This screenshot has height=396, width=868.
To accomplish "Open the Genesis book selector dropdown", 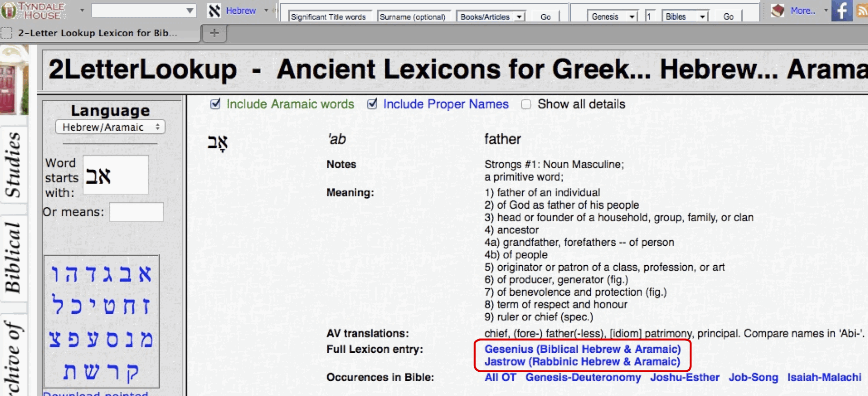I will (613, 17).
